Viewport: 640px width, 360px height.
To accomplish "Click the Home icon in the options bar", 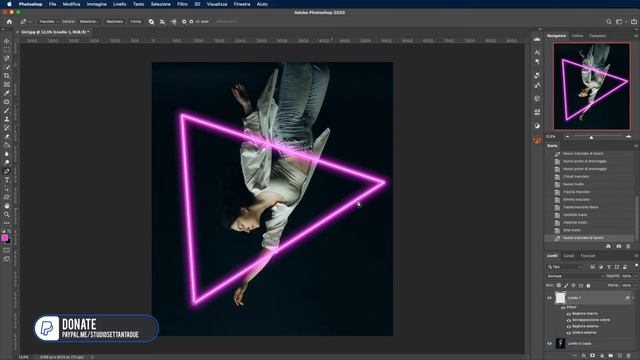I will (x=9, y=22).
